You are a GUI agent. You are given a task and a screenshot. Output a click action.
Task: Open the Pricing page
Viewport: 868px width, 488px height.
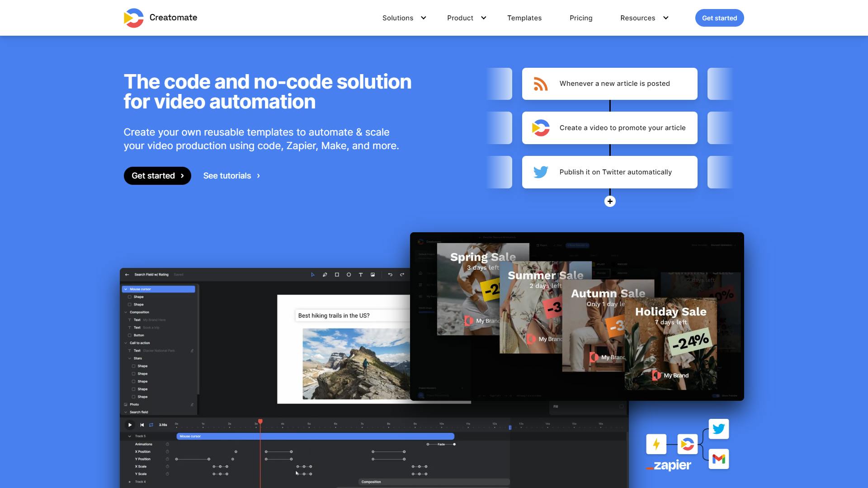coord(580,18)
